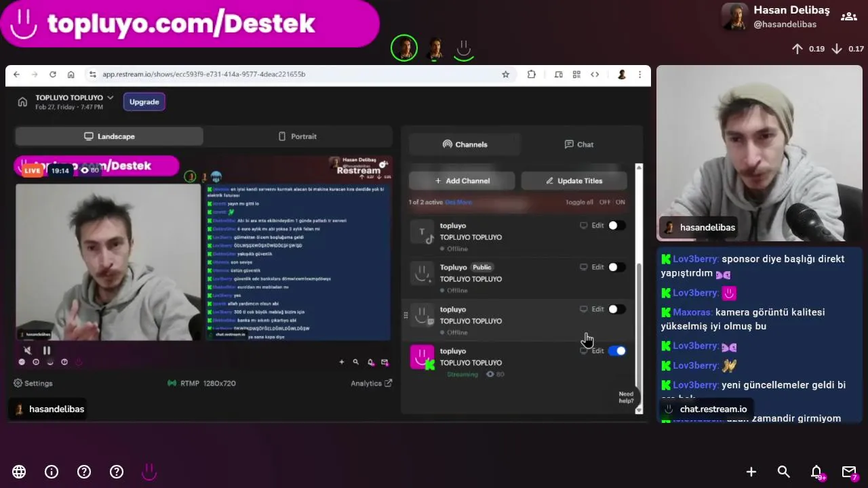
Task: Click the plus icon at bottom right
Action: 751,472
